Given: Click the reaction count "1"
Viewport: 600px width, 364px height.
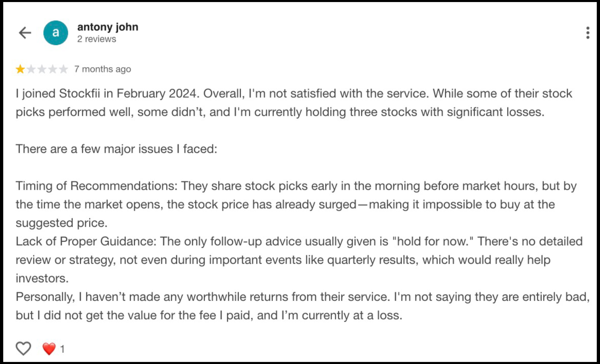Looking at the screenshot, I should (x=62, y=349).
